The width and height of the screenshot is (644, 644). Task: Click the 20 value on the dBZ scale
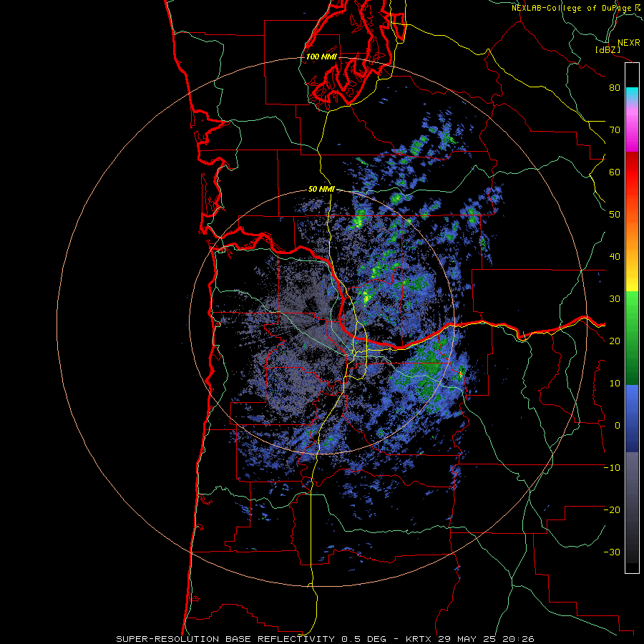[x=615, y=341]
